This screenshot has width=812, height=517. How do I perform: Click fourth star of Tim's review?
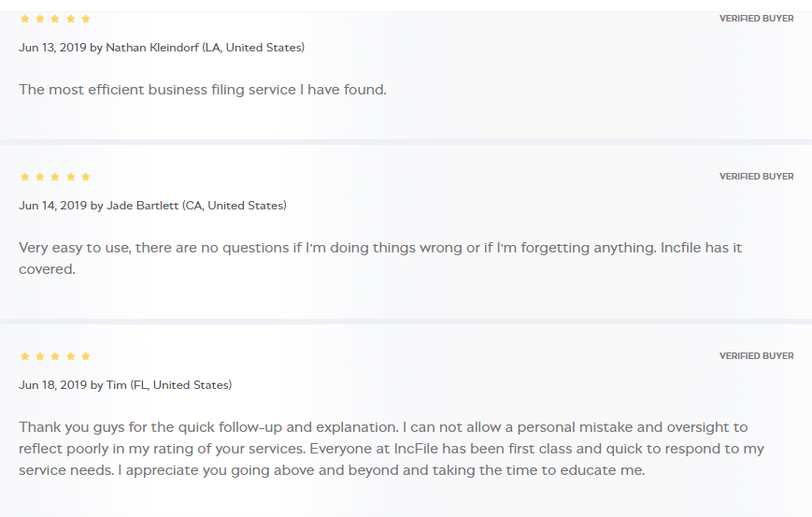point(71,356)
